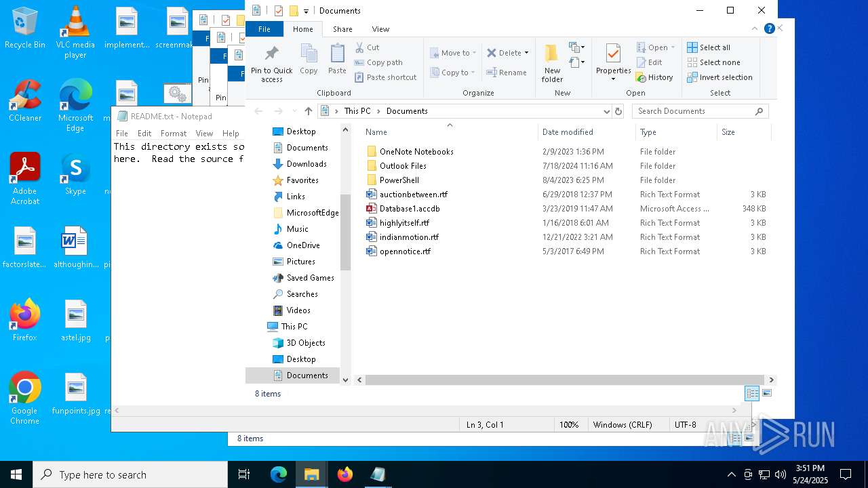
Task: Open Downloads in navigation pane
Action: click(x=306, y=164)
